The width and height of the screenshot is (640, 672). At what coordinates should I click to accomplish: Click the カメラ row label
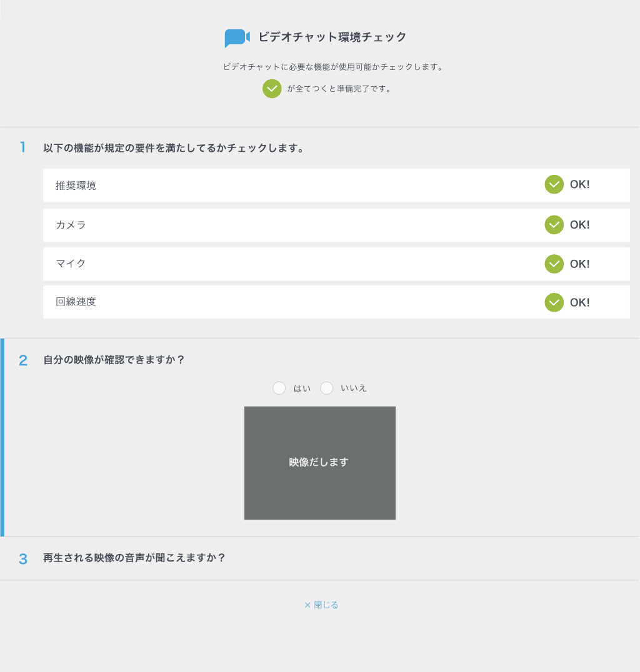[x=71, y=225]
